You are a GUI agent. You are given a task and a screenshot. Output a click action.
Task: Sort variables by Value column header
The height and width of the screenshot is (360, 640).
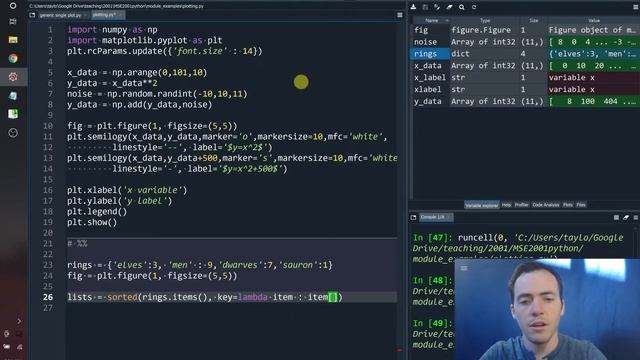click(594, 20)
